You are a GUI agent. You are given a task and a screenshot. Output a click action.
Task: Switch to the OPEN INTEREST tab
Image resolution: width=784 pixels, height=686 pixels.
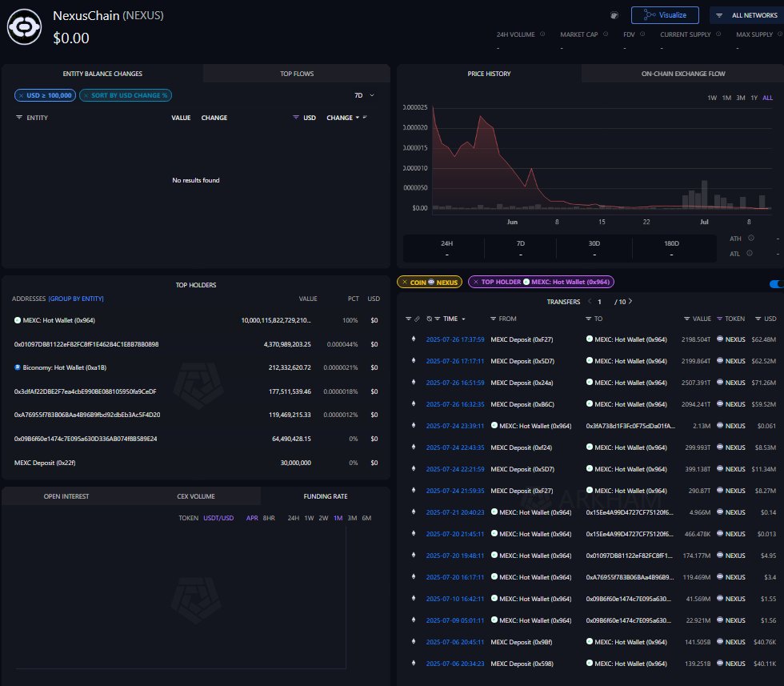(x=66, y=496)
